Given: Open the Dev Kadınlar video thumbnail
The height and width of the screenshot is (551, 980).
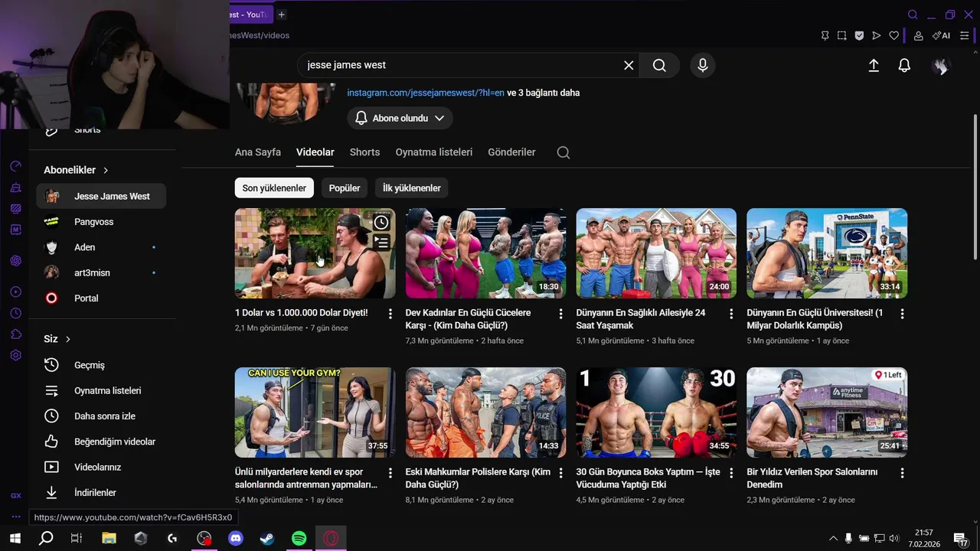Looking at the screenshot, I should [486, 253].
